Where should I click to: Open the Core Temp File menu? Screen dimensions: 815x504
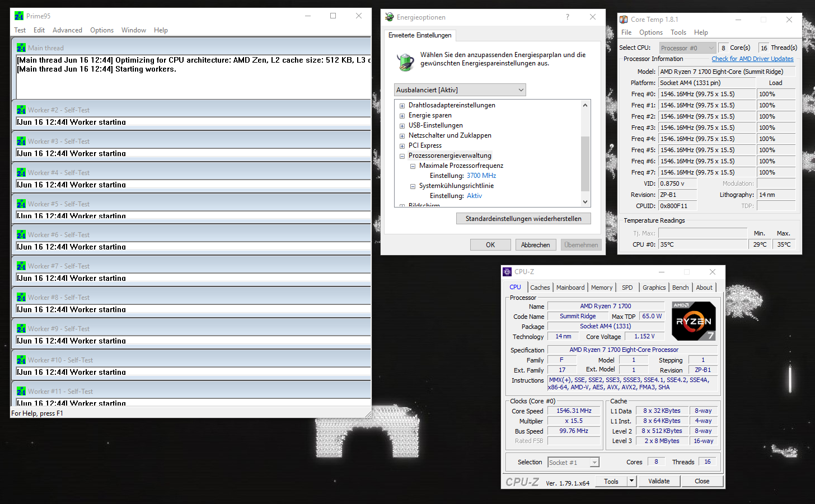pos(626,32)
